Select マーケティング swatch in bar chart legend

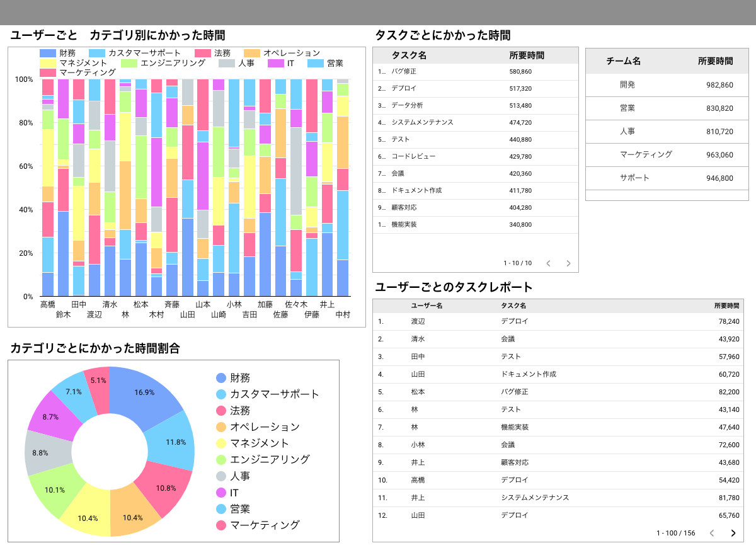point(48,72)
